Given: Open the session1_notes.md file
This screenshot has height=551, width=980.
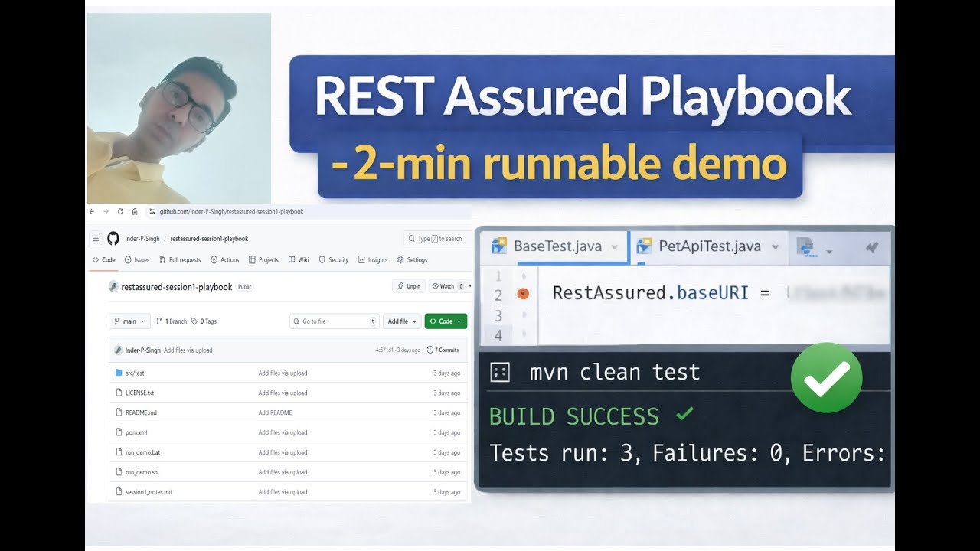Looking at the screenshot, I should pyautogui.click(x=149, y=493).
